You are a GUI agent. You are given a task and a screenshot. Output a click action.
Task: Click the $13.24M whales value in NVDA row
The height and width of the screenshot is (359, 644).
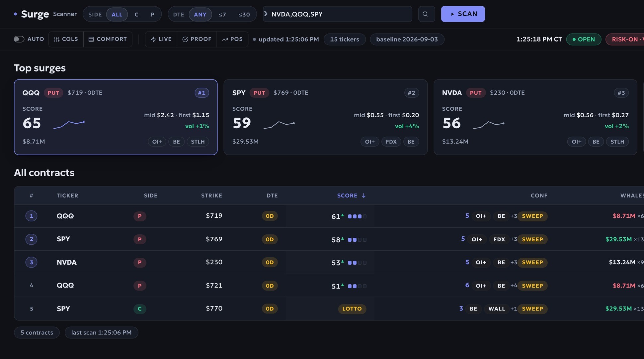622,262
